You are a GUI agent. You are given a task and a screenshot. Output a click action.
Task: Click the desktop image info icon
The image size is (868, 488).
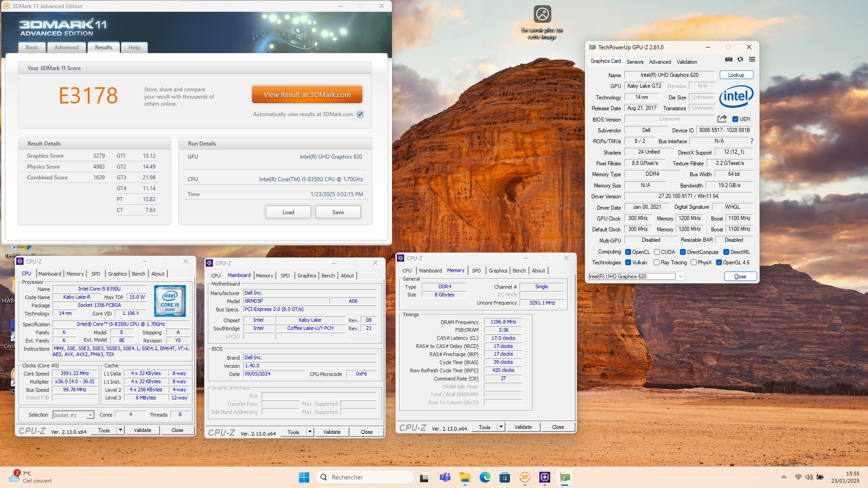[542, 14]
